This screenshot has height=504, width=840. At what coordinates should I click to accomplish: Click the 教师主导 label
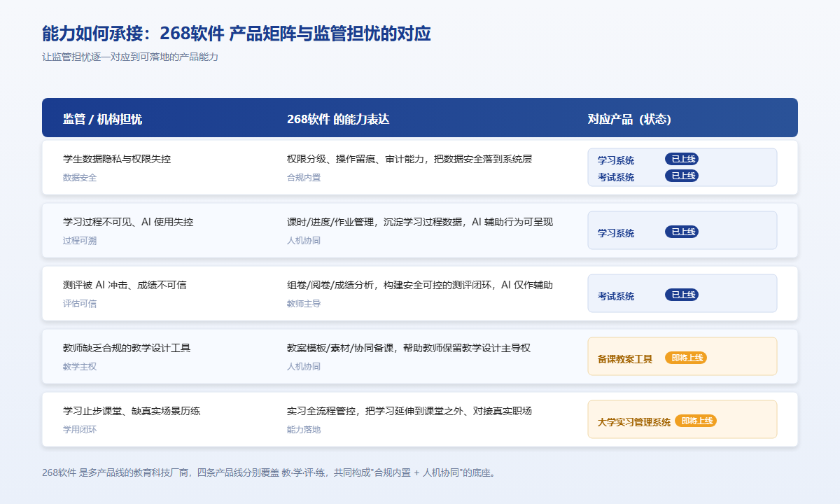click(x=304, y=303)
